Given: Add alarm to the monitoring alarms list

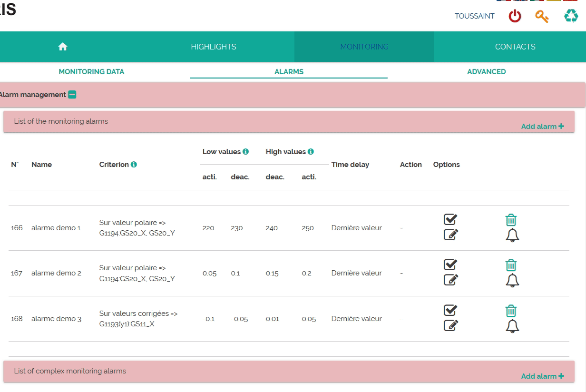Looking at the screenshot, I should pos(542,127).
